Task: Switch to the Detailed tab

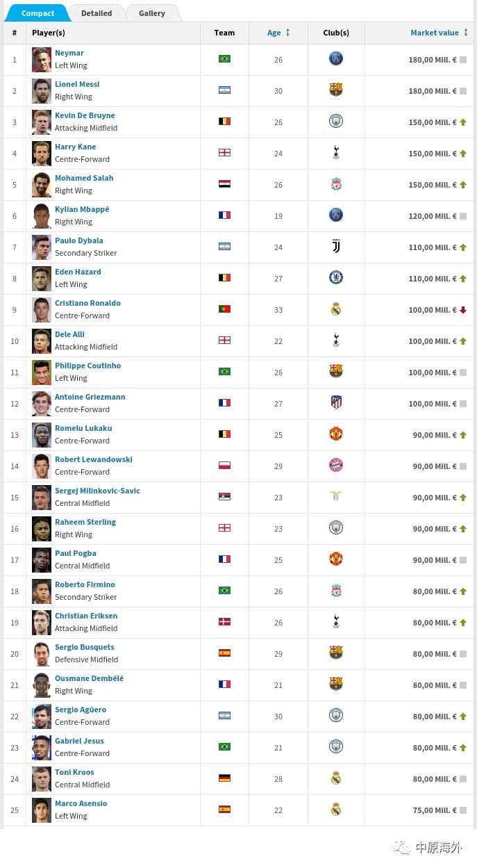Action: click(97, 13)
